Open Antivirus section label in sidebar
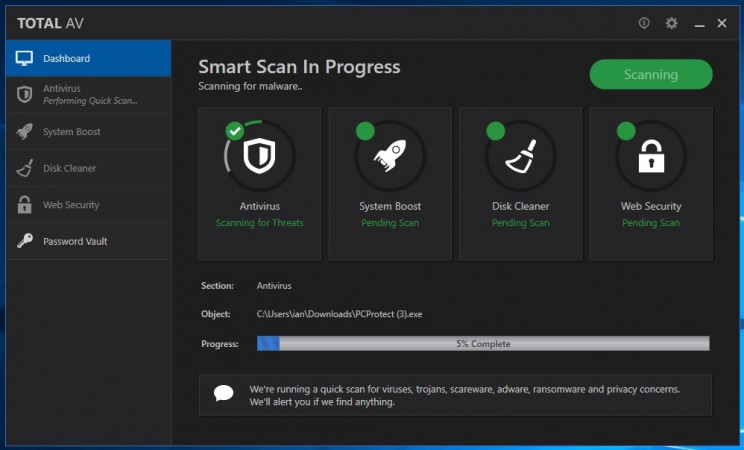Screen dimensions: 744x450 point(62,88)
